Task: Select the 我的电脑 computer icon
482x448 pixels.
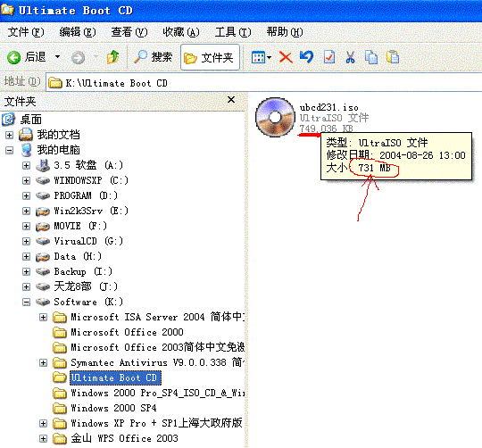Action: pos(27,150)
